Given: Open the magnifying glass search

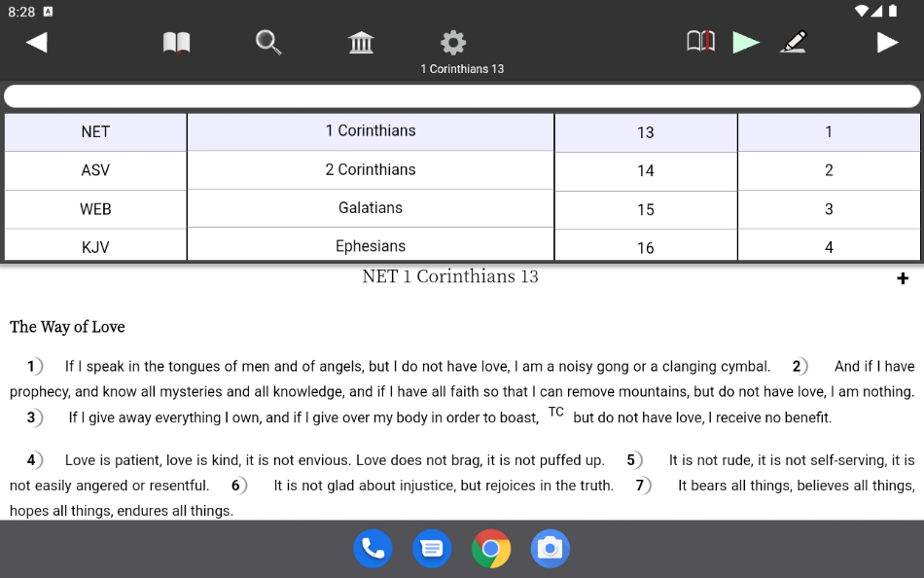Looking at the screenshot, I should 268,42.
